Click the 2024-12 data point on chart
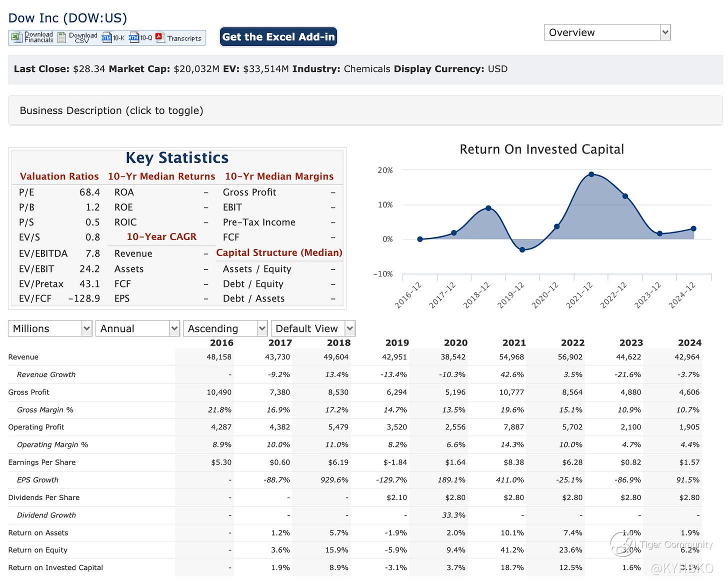Screen dimensions: 728x585 pyautogui.click(x=693, y=228)
